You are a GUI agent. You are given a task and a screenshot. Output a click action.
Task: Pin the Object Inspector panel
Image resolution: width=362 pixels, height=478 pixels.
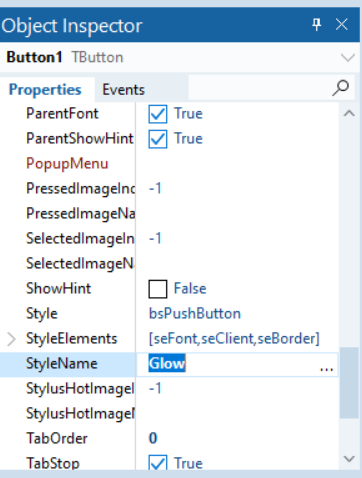317,25
